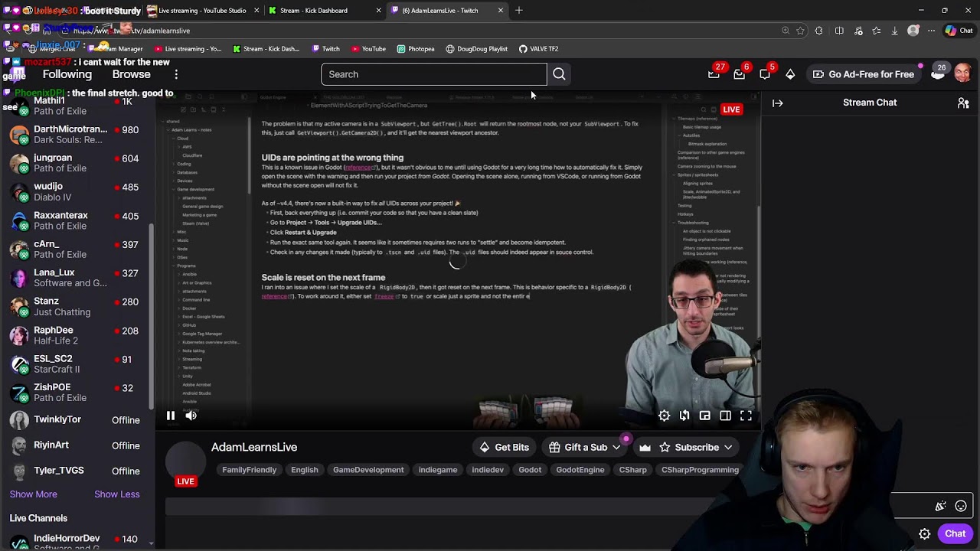Click the purple Chat send button
The width and height of the screenshot is (980, 551).
click(955, 533)
